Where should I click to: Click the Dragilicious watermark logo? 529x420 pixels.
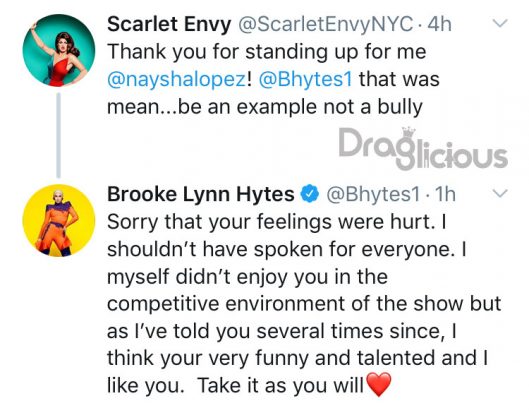point(423,148)
